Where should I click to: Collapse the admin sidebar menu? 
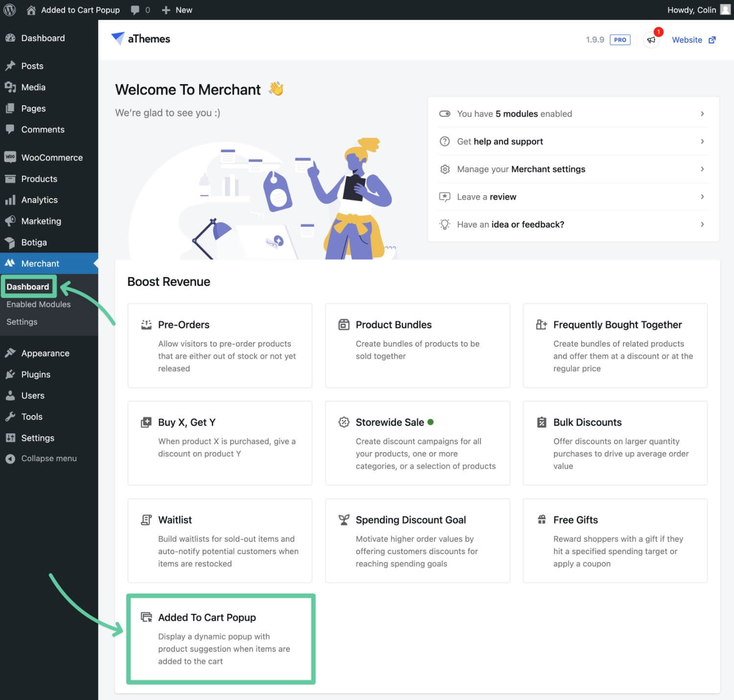(x=49, y=459)
